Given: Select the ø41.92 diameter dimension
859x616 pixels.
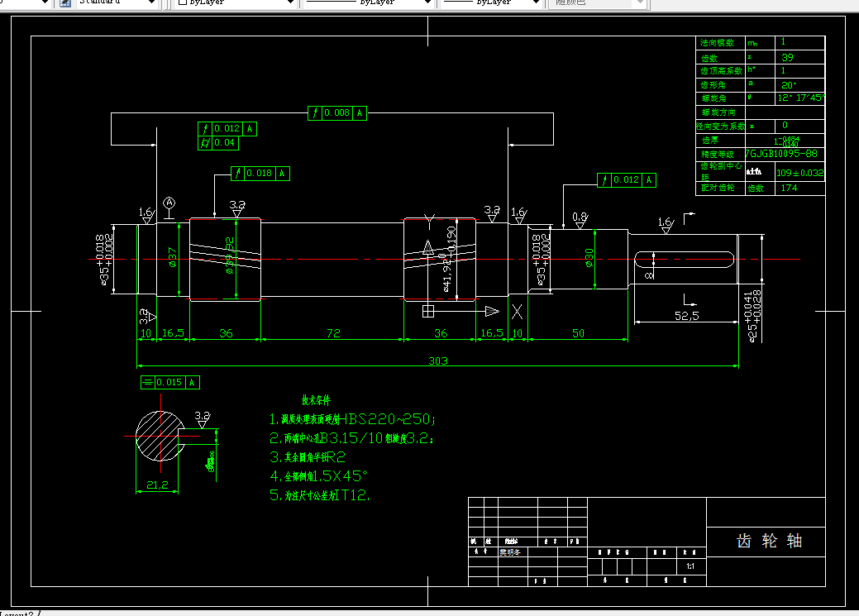Looking at the screenshot, I should coord(449,259).
